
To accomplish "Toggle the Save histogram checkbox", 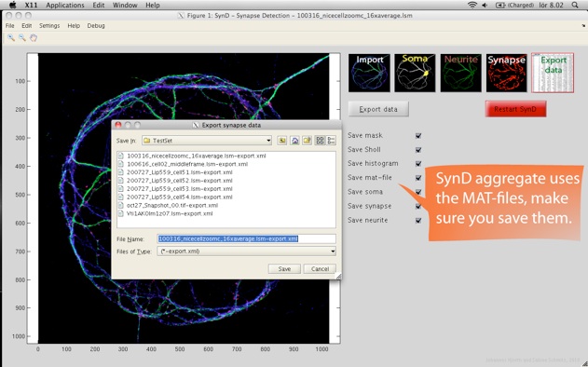I will [418, 164].
